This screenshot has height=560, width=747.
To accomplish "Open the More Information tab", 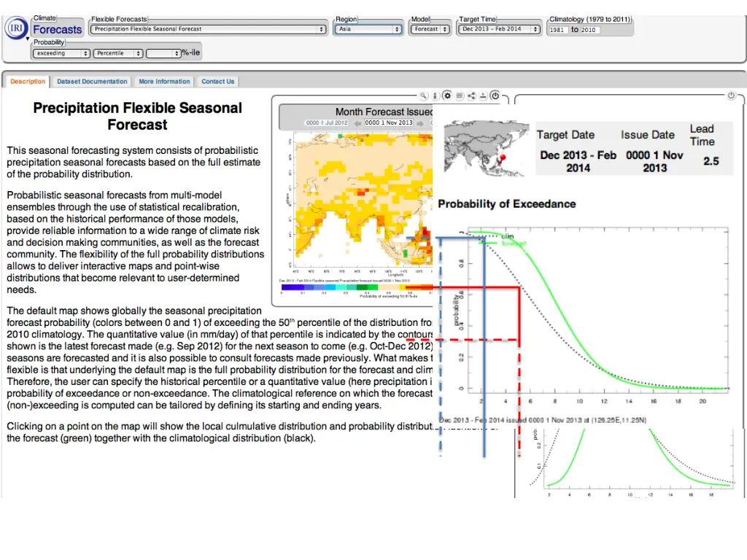I will 164,82.
